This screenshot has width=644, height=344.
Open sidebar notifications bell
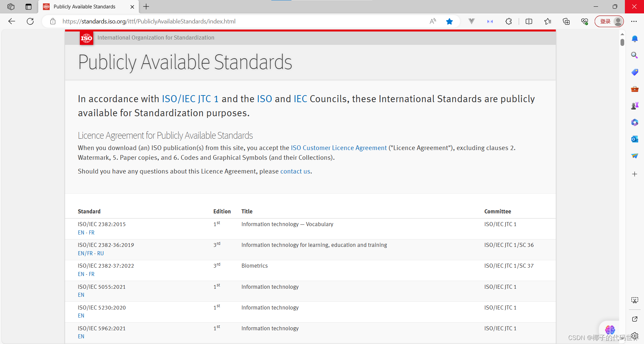(x=635, y=39)
